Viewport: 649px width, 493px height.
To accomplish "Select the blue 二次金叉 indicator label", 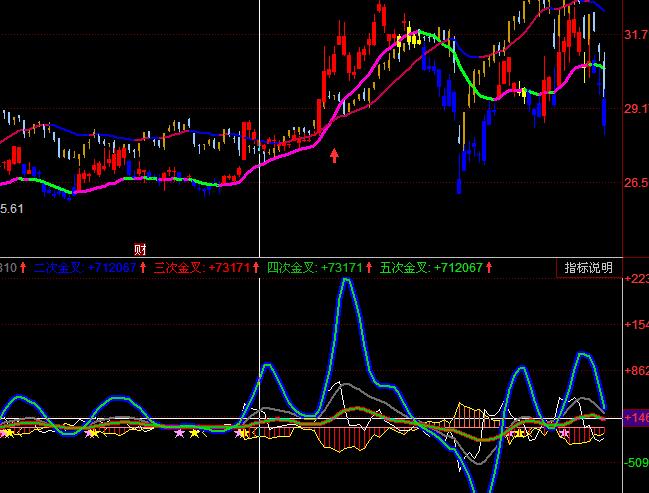I will pos(58,268).
